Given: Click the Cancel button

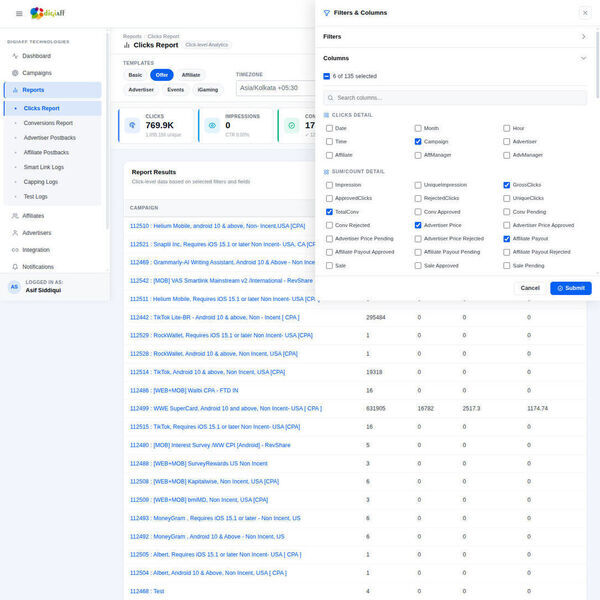Looking at the screenshot, I should point(530,288).
